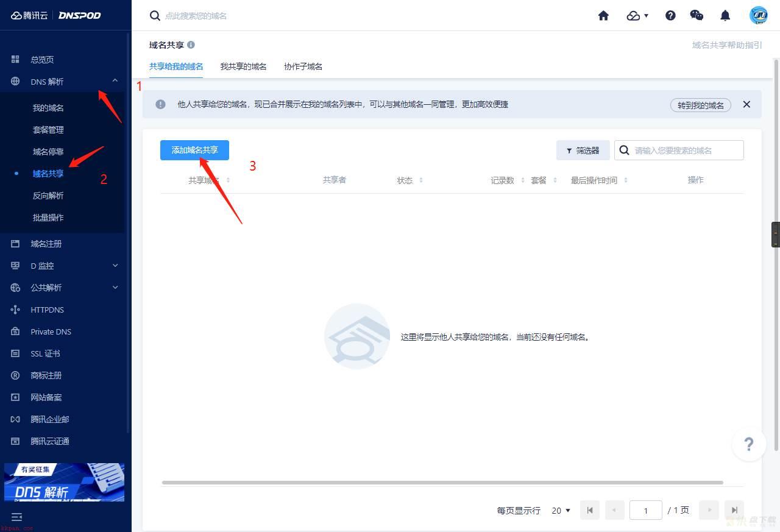Screen dimensions: 780x532
Task: Collapse the DNS 解析 sidebar section
Action: (x=115, y=80)
